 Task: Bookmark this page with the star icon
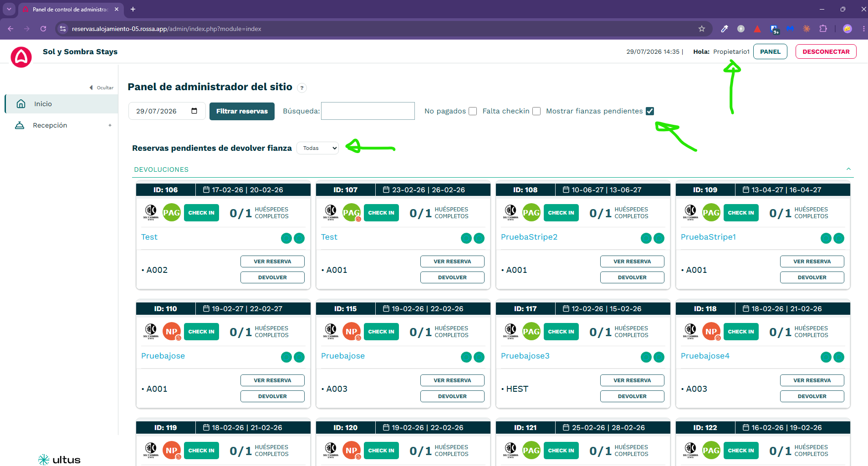point(702,29)
